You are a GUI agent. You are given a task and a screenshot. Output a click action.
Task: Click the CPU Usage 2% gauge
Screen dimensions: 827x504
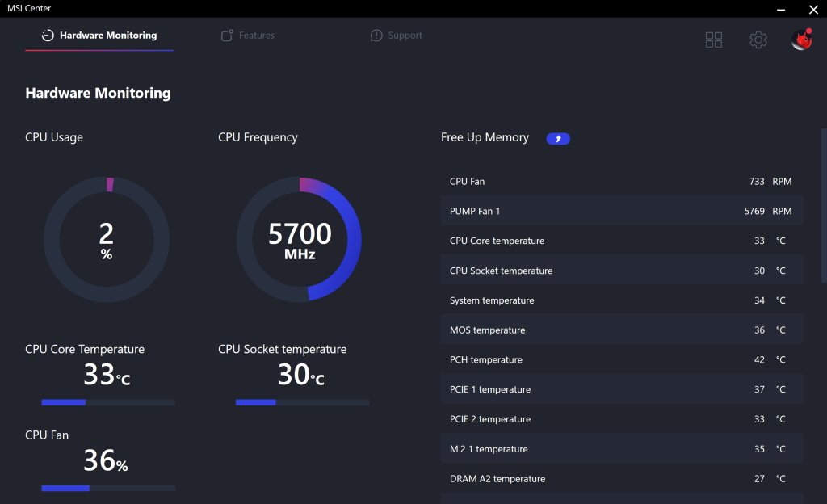tap(107, 239)
